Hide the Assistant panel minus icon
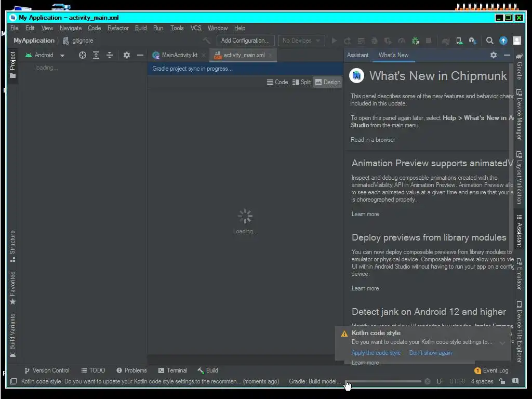Image resolution: width=532 pixels, height=399 pixels. point(507,55)
